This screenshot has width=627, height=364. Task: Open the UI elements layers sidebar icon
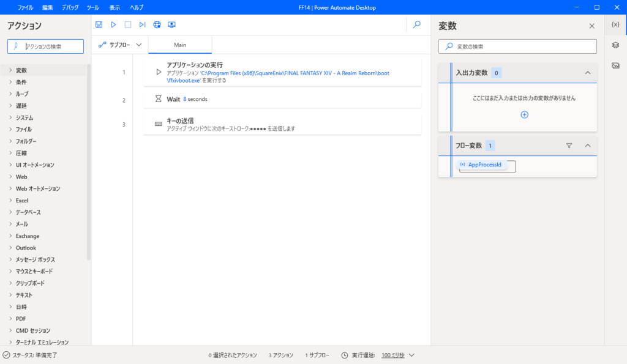(x=616, y=45)
